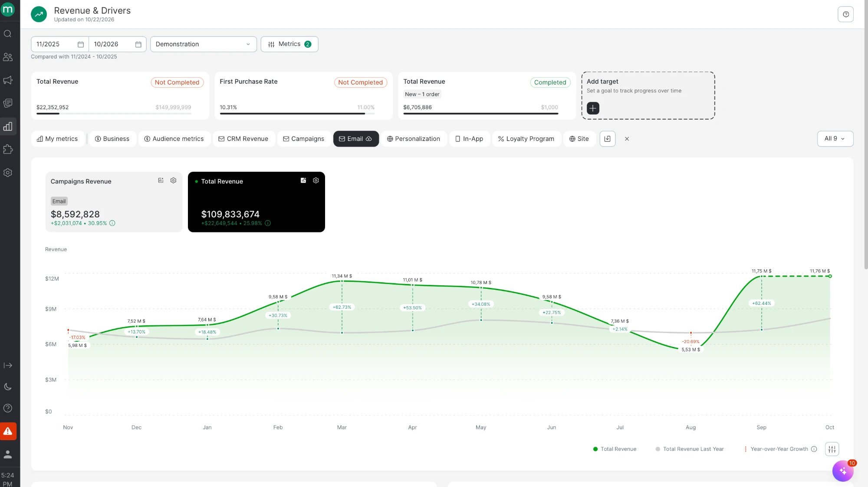Open the Demonstration dropdown
This screenshot has width=868, height=487.
click(x=204, y=44)
